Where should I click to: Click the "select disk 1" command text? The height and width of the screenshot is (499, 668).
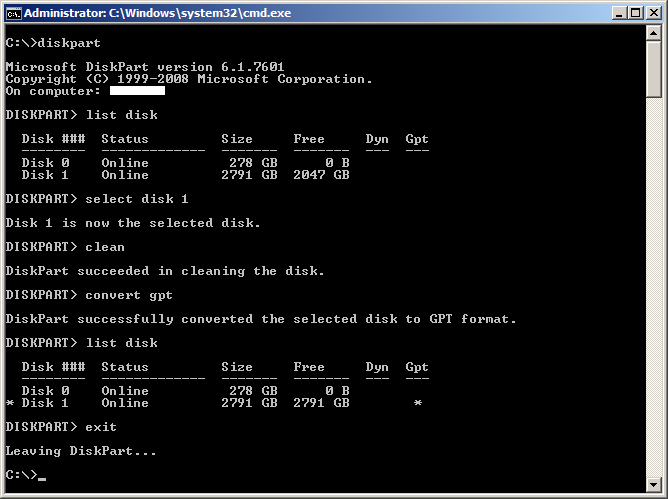click(x=137, y=199)
